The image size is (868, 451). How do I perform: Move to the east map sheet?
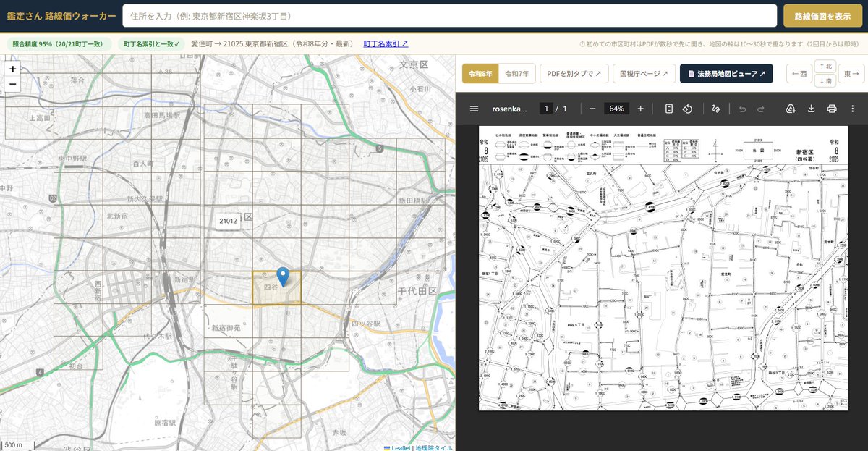[x=852, y=74]
